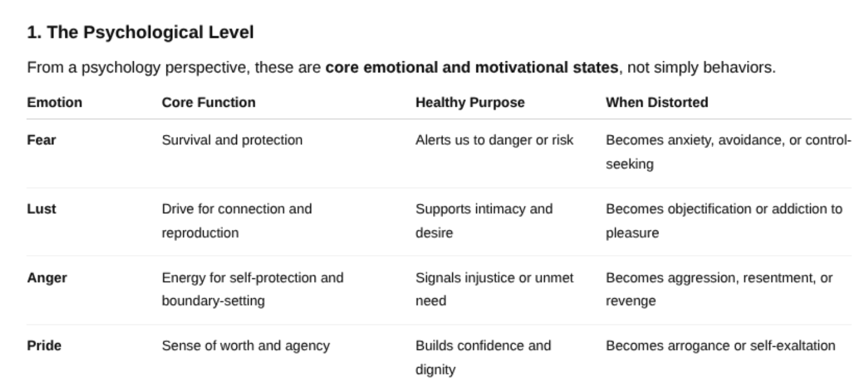868x391 pixels.
Task: Click the "Becomes arrogance or self-exaltation" cell
Action: (x=720, y=346)
